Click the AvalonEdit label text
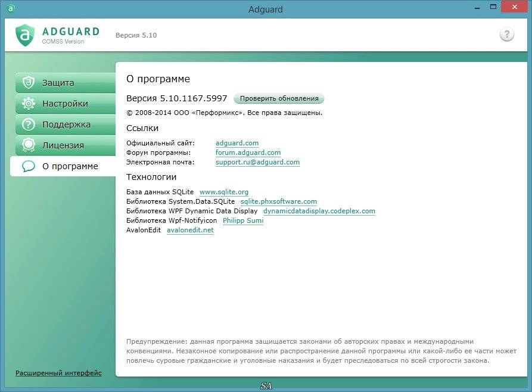Screen dimensions: 532x392 tap(144, 230)
